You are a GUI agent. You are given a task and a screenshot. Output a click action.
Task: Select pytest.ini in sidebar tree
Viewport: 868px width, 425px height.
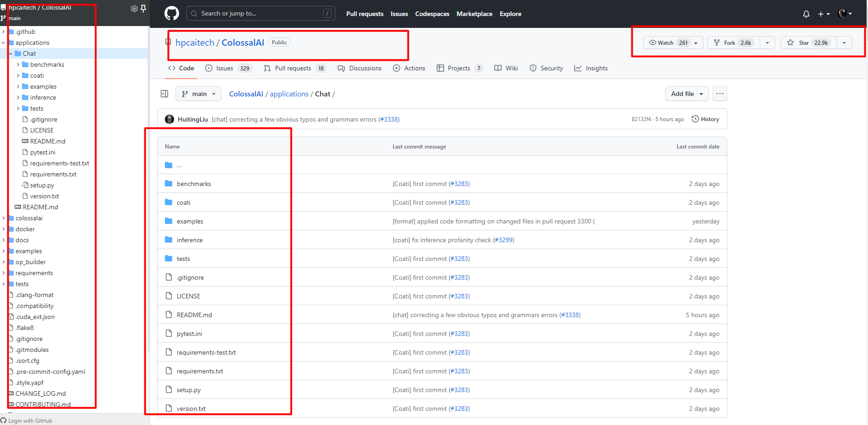pyautogui.click(x=42, y=152)
